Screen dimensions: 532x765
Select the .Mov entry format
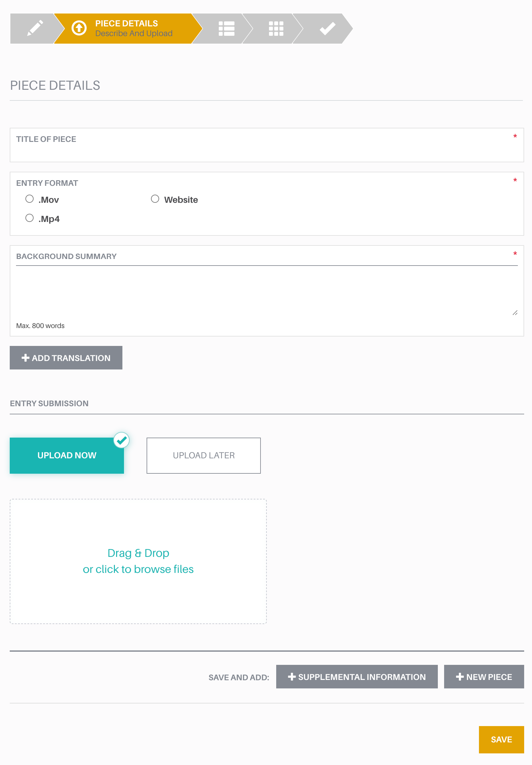pos(30,199)
